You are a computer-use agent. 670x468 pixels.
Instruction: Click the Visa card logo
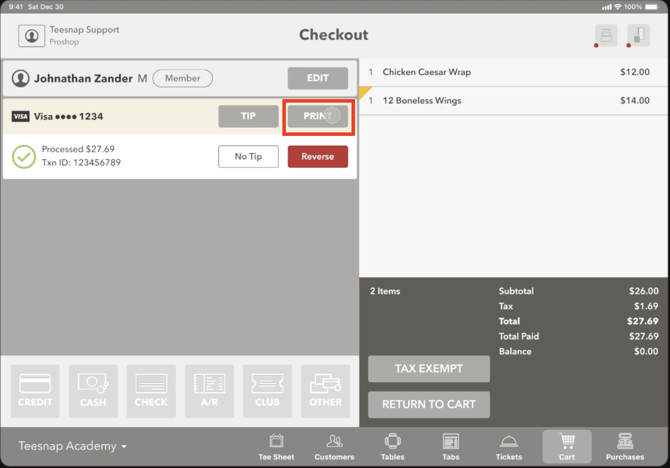click(21, 116)
